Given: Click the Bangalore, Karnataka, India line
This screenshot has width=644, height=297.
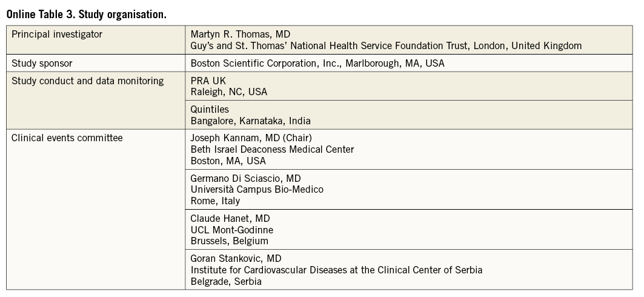Looking at the screenshot, I should (x=251, y=121).
